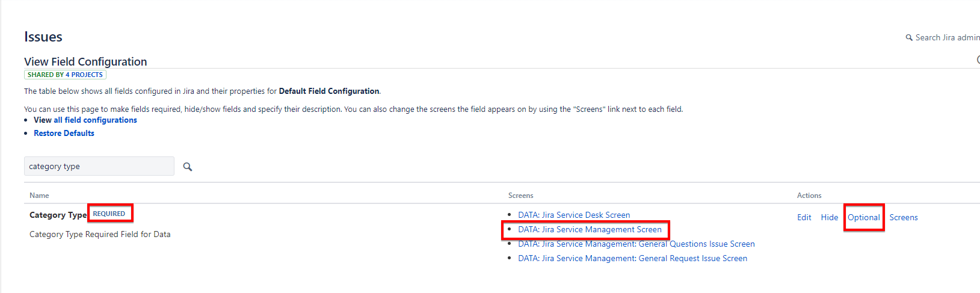
Task: Click the Restore Defaults link
Action: click(64, 134)
